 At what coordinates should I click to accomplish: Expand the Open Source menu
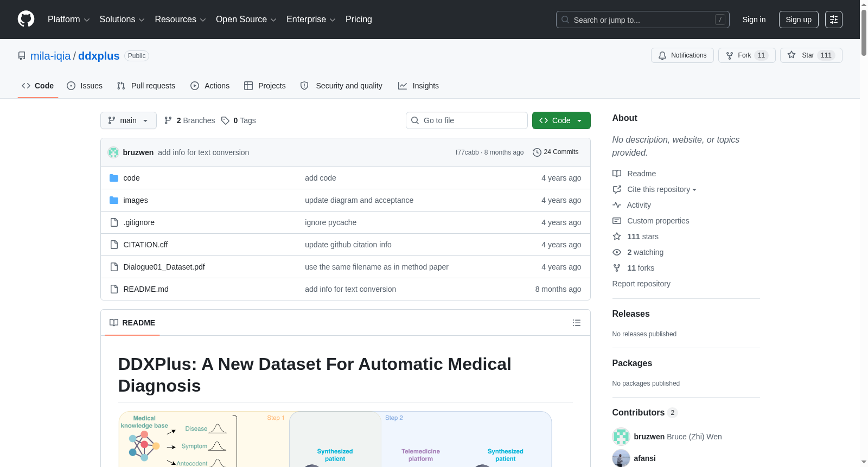[x=246, y=20]
